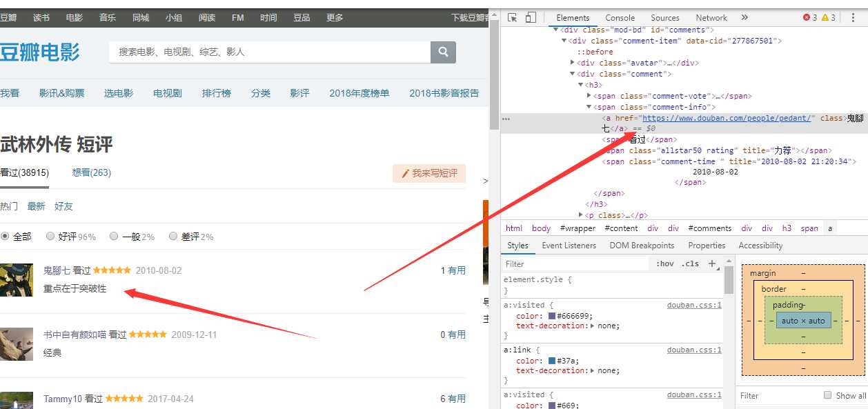This screenshot has width=868, height=409.
Task: Click the Douban movie search input field
Action: click(270, 52)
